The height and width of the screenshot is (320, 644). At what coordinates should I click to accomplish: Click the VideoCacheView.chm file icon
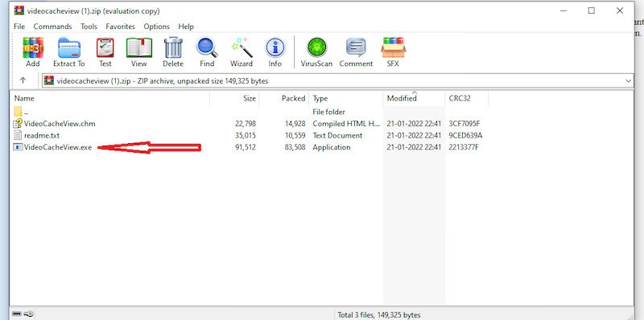[18, 124]
